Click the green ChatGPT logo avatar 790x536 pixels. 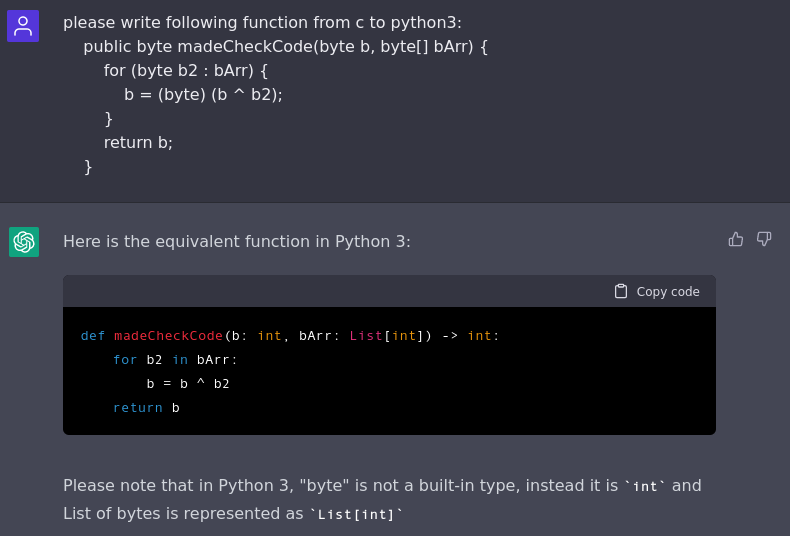(x=24, y=242)
